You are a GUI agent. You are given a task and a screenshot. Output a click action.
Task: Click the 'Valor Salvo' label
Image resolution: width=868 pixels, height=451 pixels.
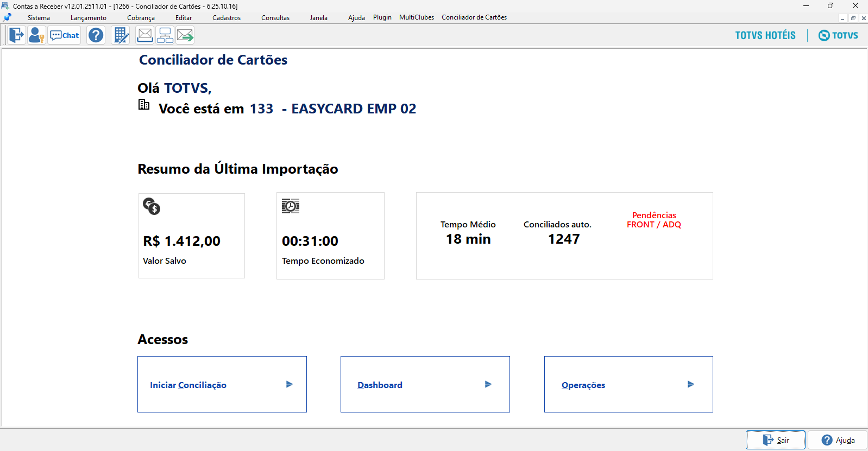(x=165, y=261)
